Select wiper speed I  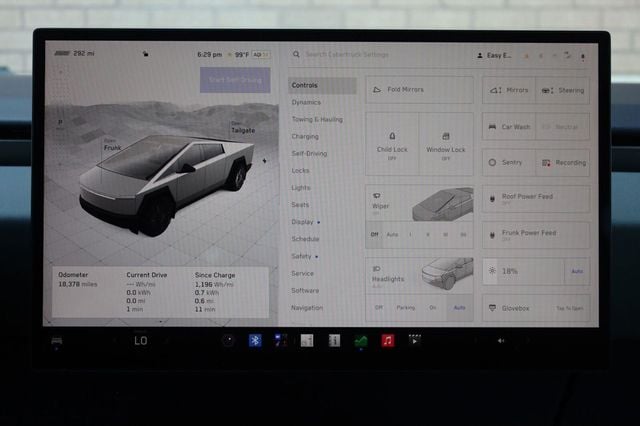point(410,235)
